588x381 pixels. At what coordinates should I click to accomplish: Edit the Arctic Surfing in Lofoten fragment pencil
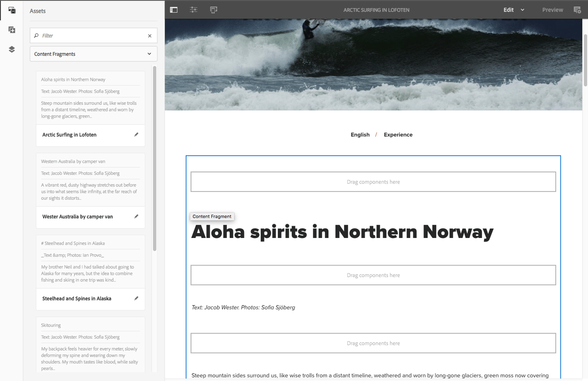136,134
